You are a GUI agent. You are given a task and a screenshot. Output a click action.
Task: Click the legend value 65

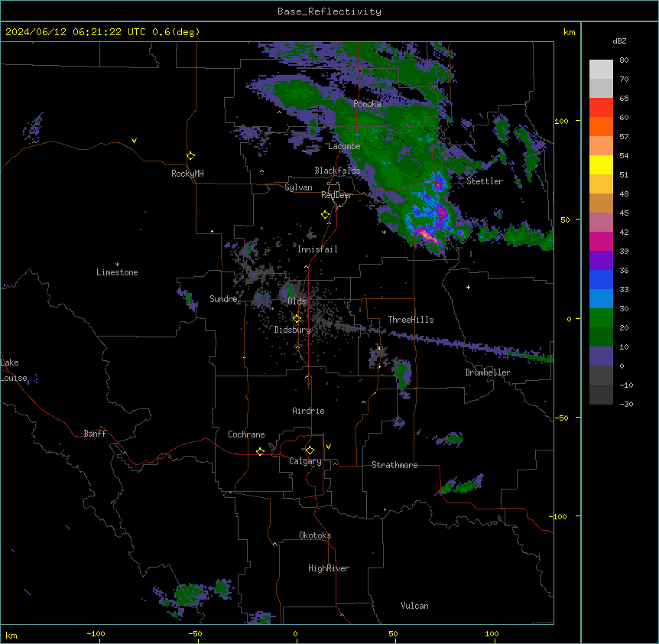click(624, 99)
